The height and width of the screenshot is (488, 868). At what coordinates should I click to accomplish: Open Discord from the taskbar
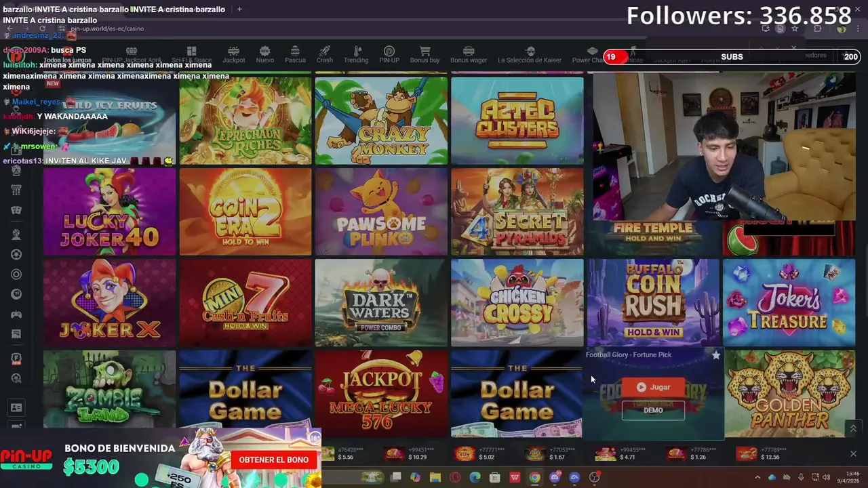(554, 477)
